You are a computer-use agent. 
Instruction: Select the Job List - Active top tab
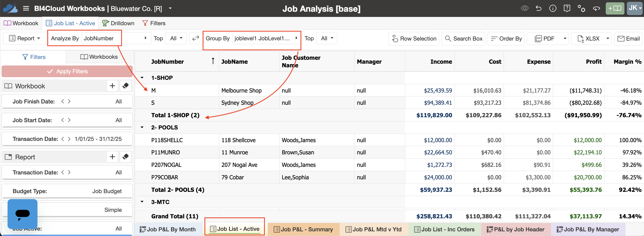pyautogui.click(x=71, y=23)
